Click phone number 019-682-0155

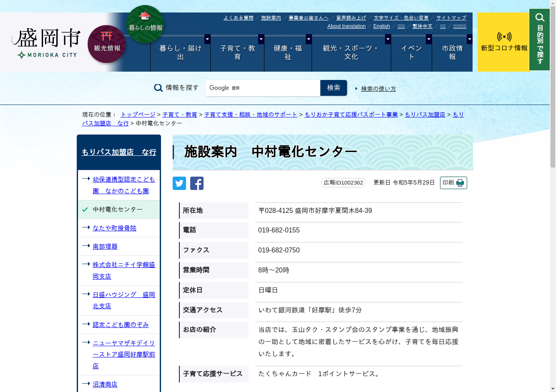click(x=279, y=230)
